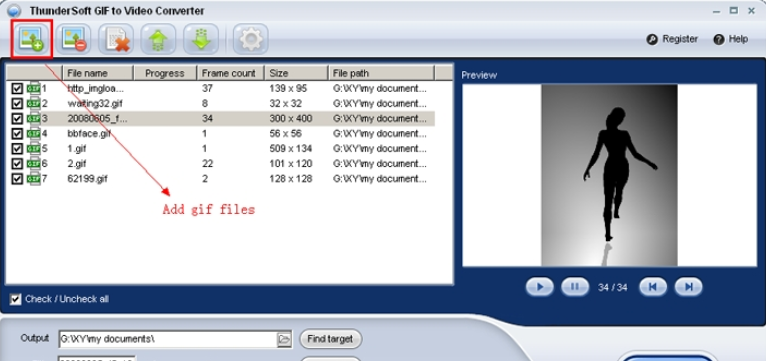Toggle the checkbox for row 3 (300 x 400)

pyautogui.click(x=17, y=119)
